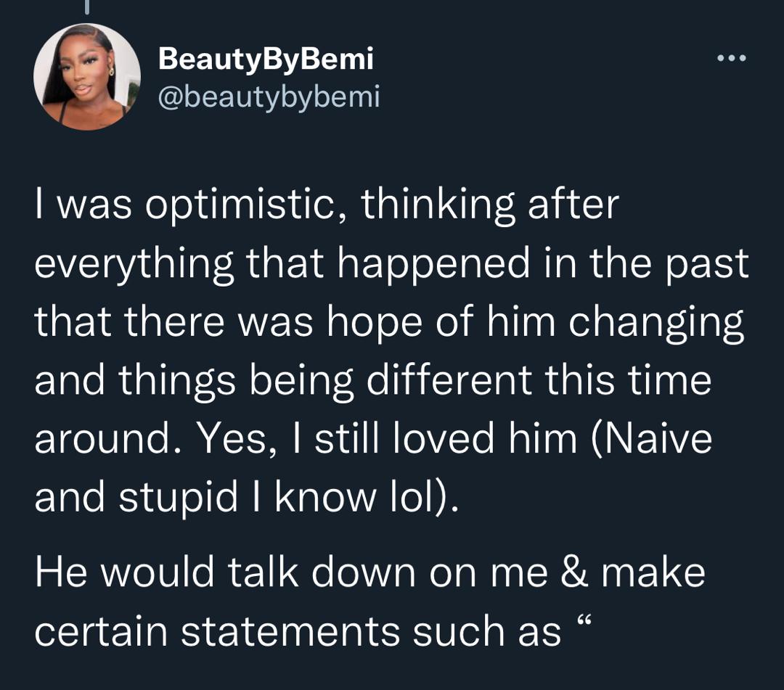Click the ampersand in the second paragraph
Image resolution: width=784 pixels, height=690 pixels.
pyautogui.click(x=576, y=572)
